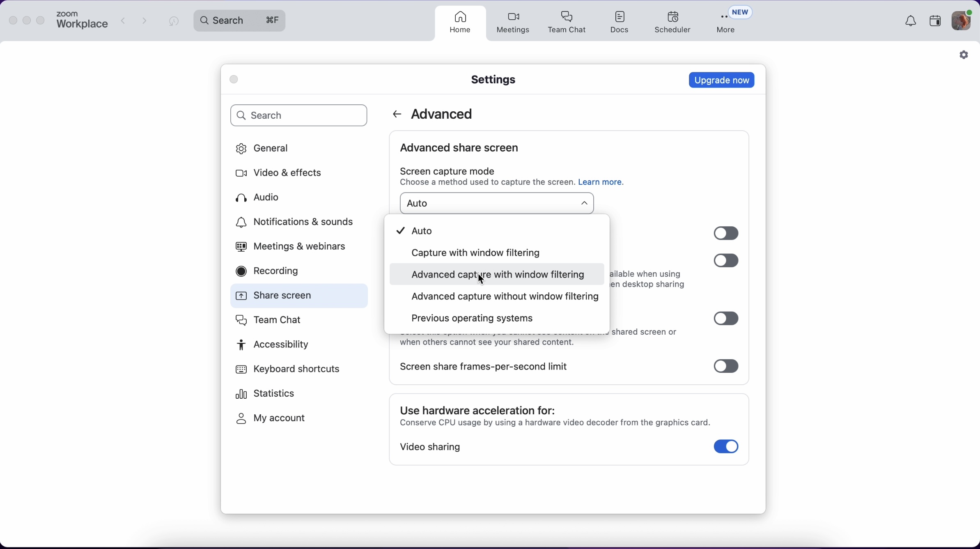Click the history clock icon near search
The width and height of the screenshot is (980, 549).
tap(174, 21)
